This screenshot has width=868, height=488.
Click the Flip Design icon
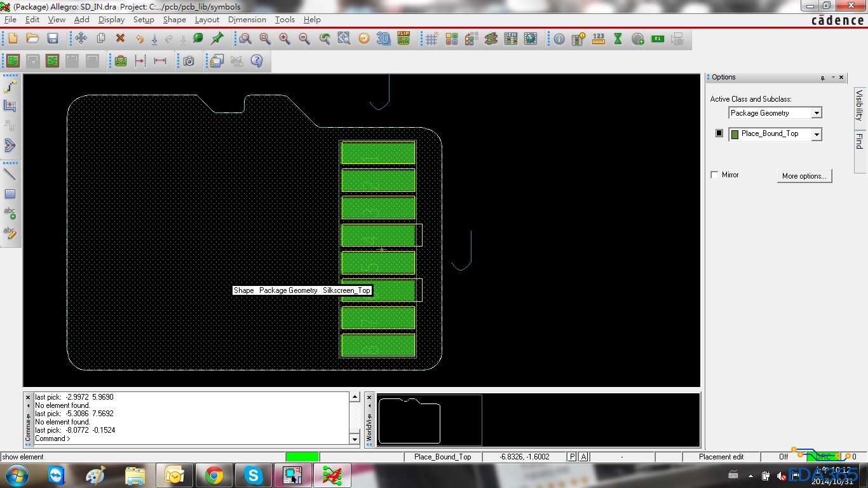[x=403, y=39]
